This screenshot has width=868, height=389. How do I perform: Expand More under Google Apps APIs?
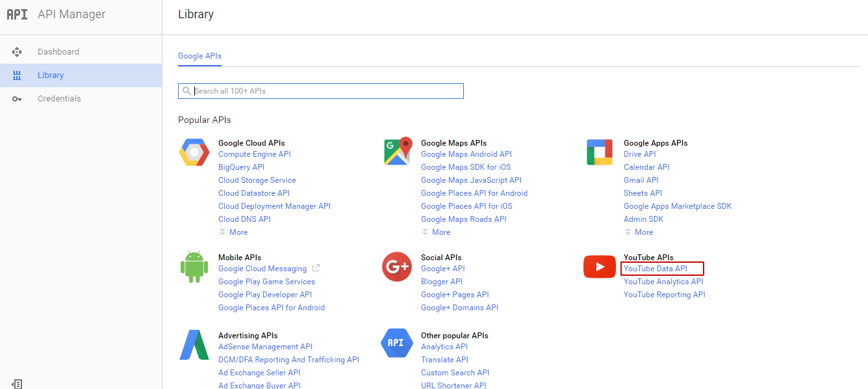(639, 232)
